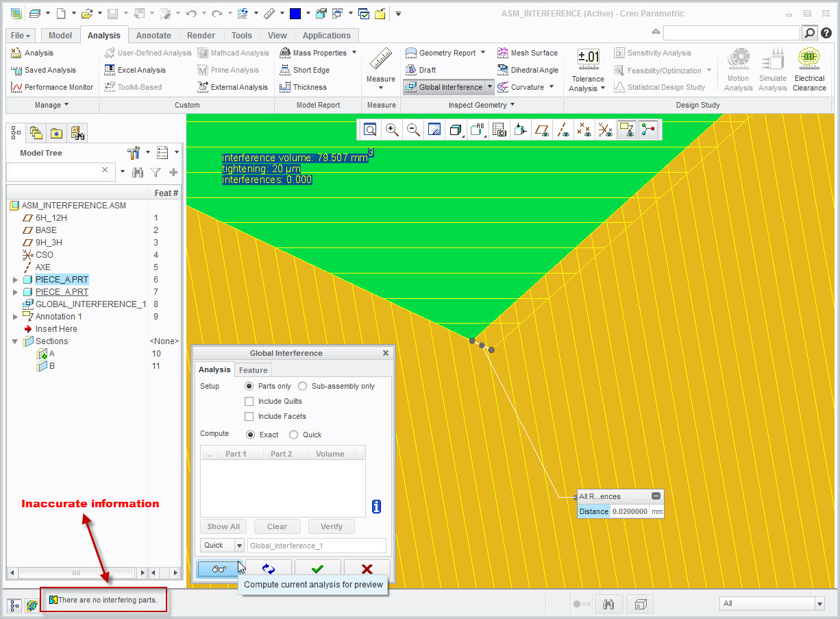840x619 pixels.
Task: Enable the Include Quilts checkbox
Action: point(249,401)
